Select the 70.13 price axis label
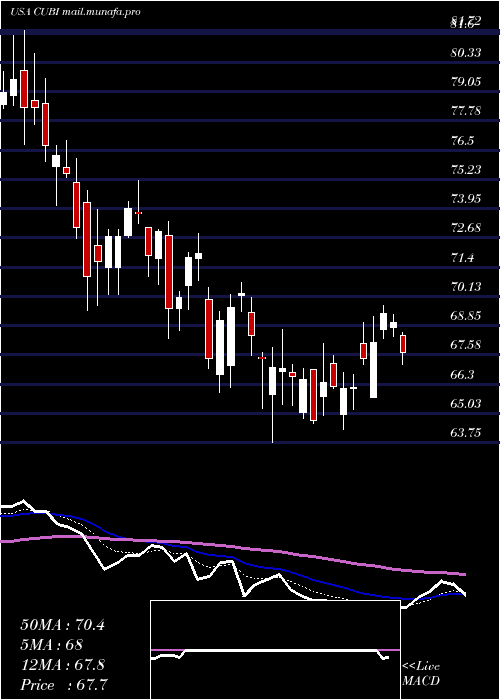 point(466,287)
